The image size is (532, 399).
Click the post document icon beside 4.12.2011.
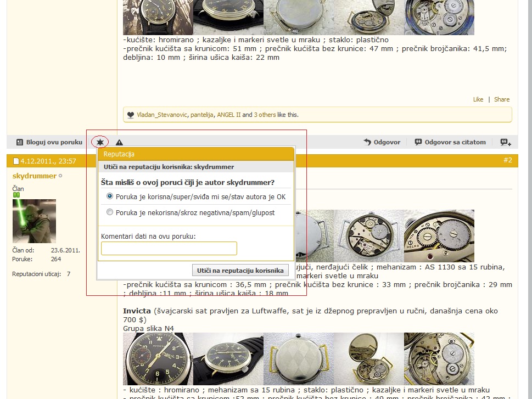[x=16, y=161]
